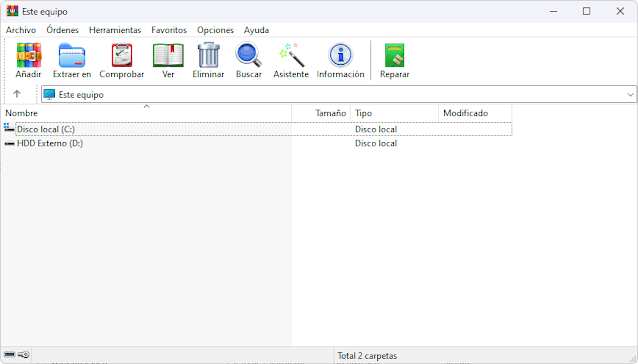Minimize the Este equipo window
This screenshot has width=638, height=364.
(x=553, y=11)
